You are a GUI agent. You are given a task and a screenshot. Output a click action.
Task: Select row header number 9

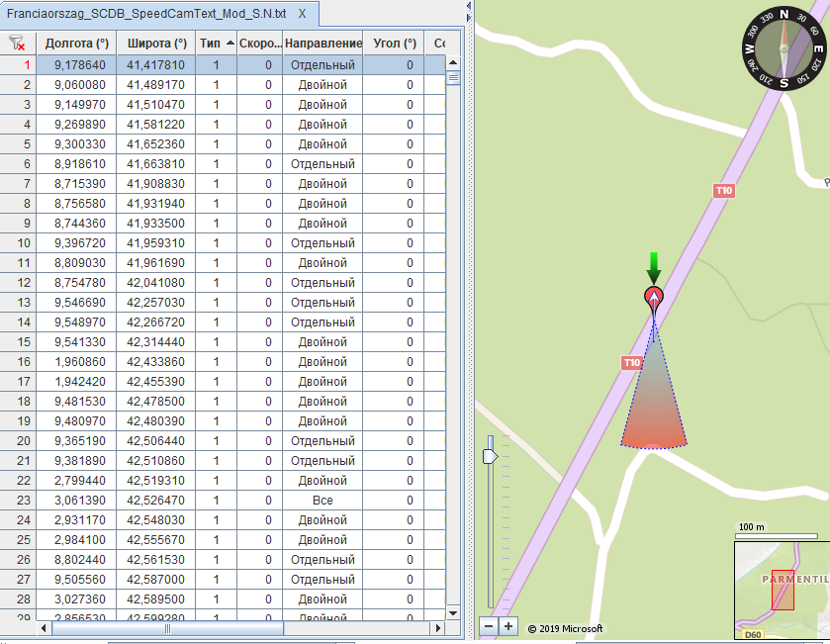(x=18, y=224)
